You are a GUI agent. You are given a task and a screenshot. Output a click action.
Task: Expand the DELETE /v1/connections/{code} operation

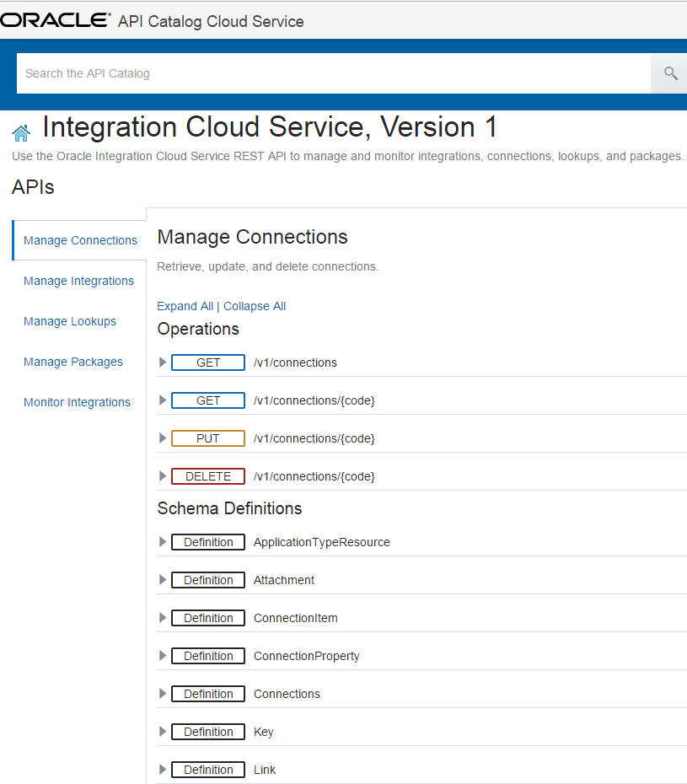pyautogui.click(x=162, y=475)
